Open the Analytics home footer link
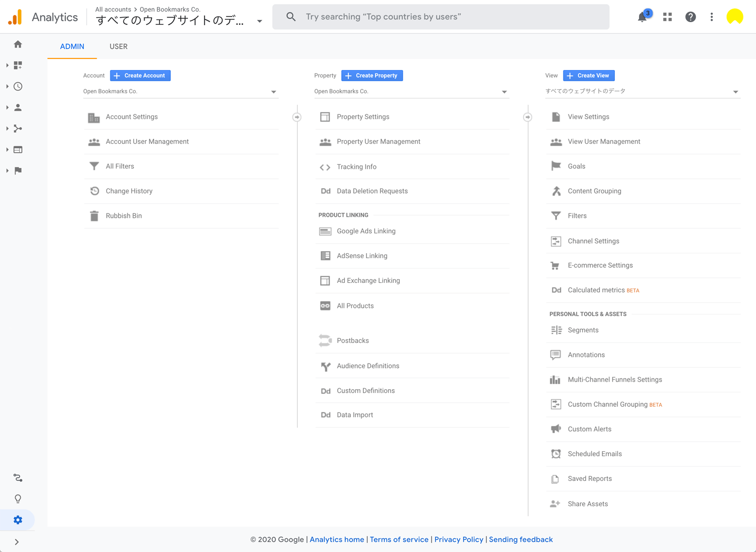The width and height of the screenshot is (756, 552). (x=337, y=539)
